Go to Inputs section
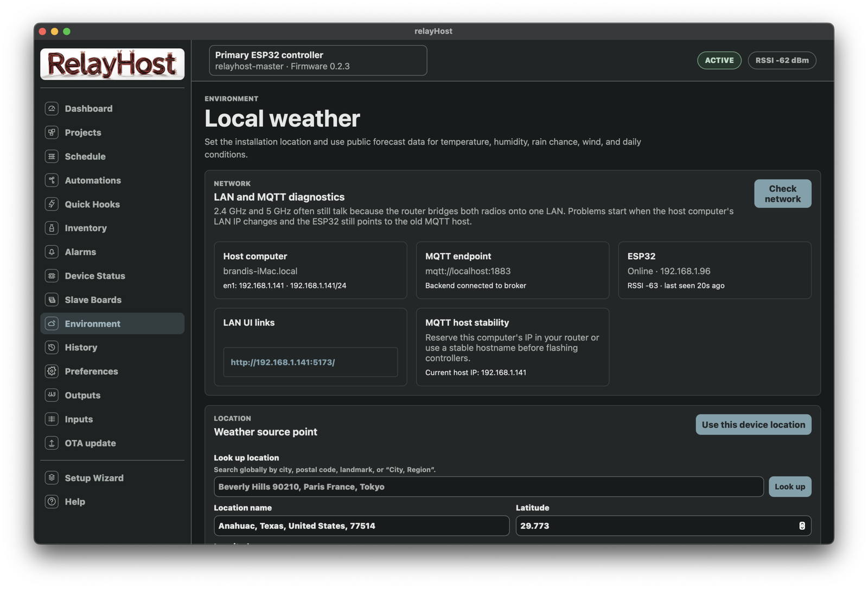868x589 pixels. click(x=112, y=419)
